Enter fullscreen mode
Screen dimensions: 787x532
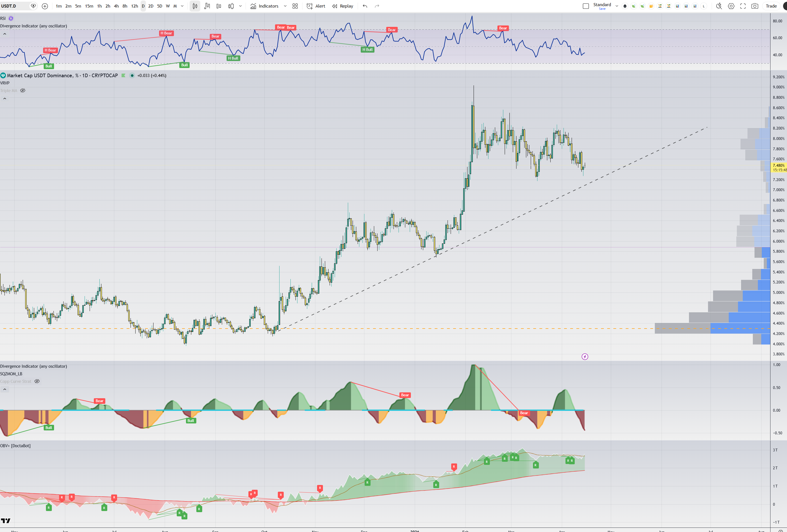coord(743,6)
